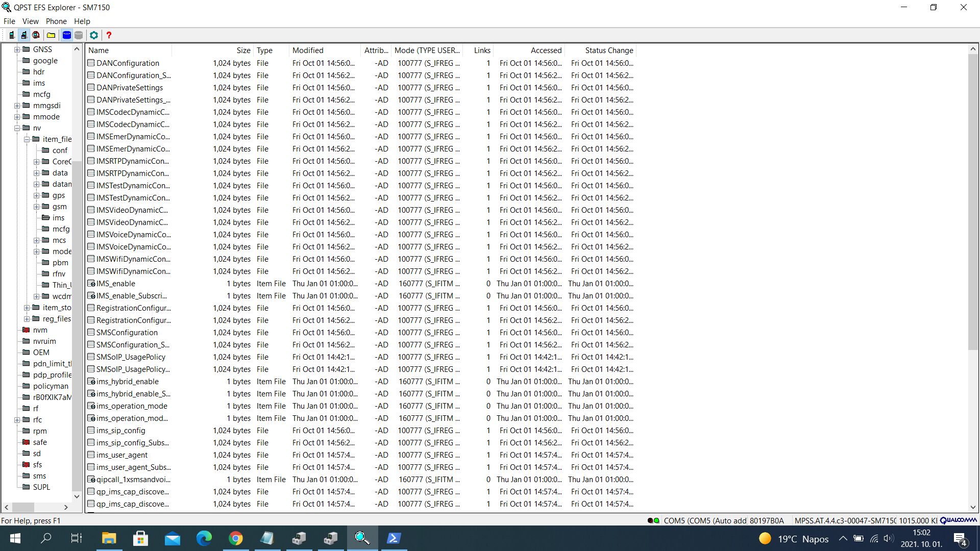Click the red-marked nvm folder icon
Viewport: 980px width, 551px height.
point(26,330)
